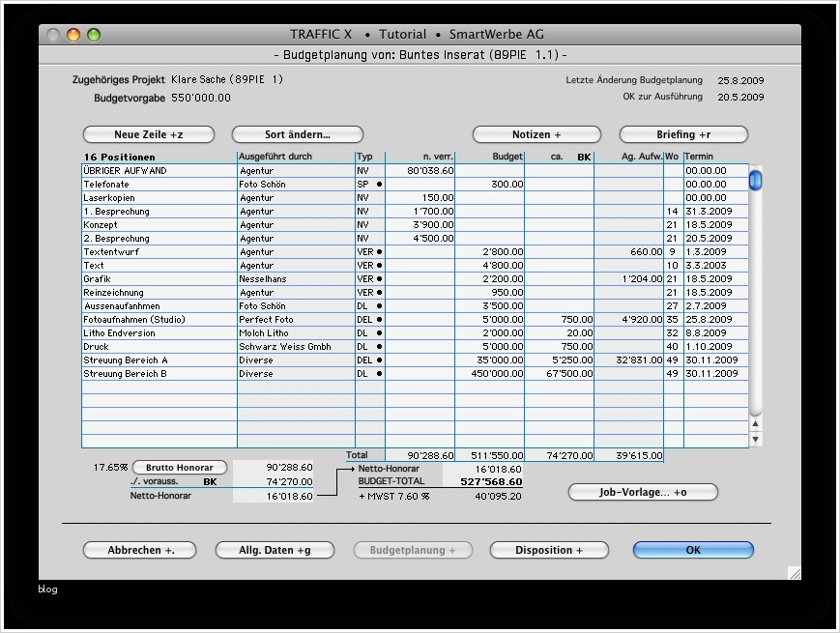Open "Allg. Daten +g"
Viewport: 840px width, 633px height.
(275, 550)
